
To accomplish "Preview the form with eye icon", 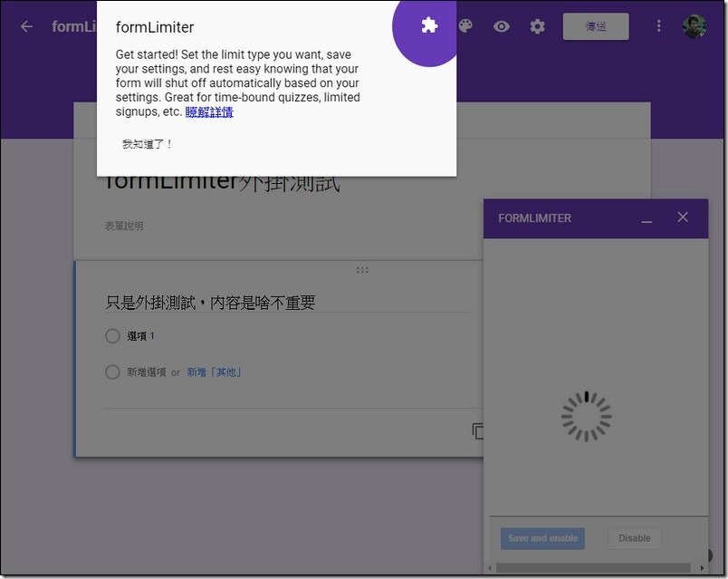I will [x=502, y=26].
